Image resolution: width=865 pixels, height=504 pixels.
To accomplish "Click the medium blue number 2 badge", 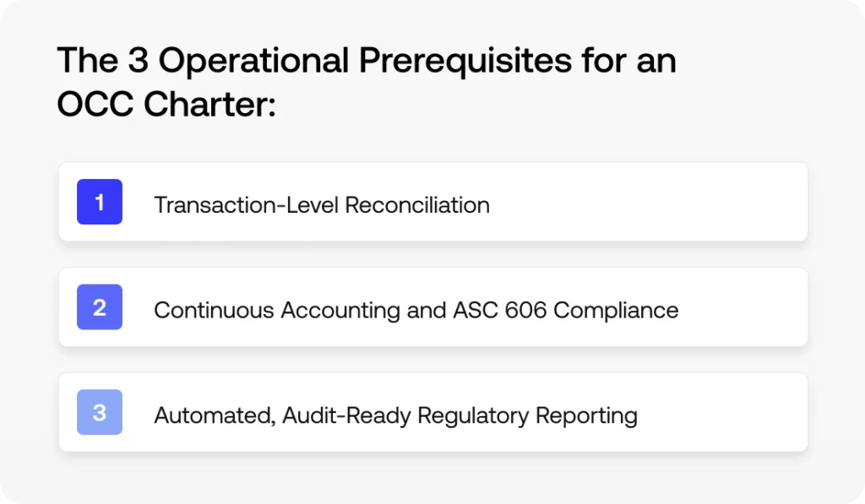I will pyautogui.click(x=100, y=307).
